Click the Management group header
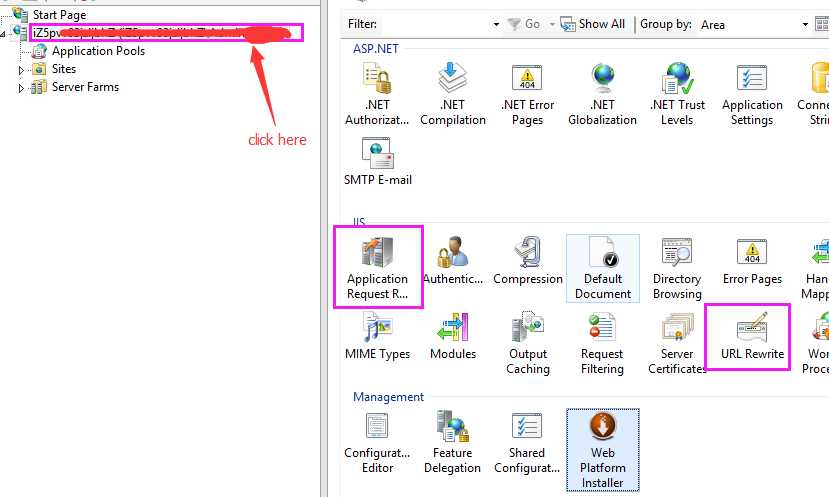Viewport: 829px width, 497px height. pos(389,397)
